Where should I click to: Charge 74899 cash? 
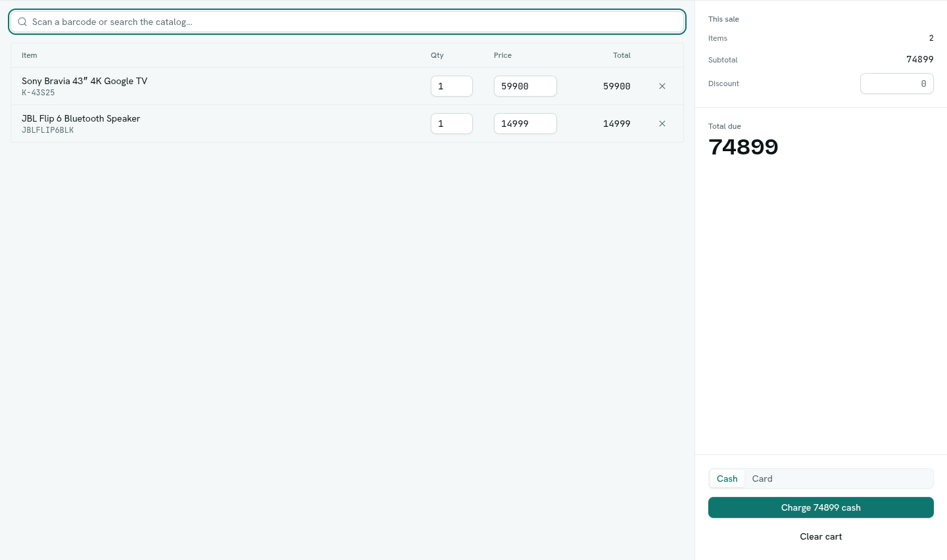point(821,507)
